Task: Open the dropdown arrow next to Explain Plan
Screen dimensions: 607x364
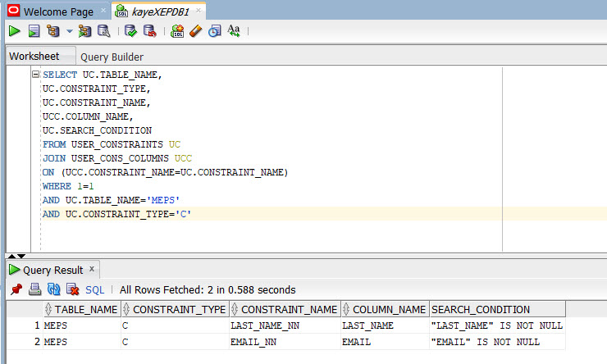Action: click(x=69, y=31)
